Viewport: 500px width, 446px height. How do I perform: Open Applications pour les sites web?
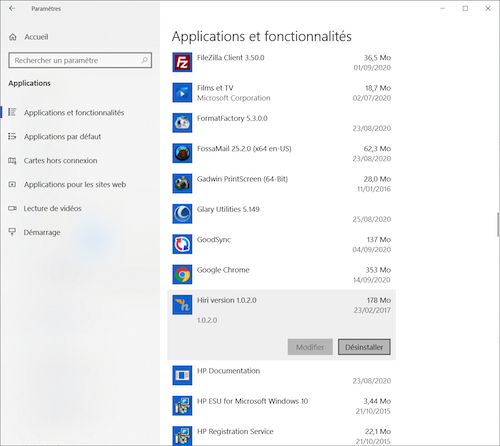tap(75, 185)
